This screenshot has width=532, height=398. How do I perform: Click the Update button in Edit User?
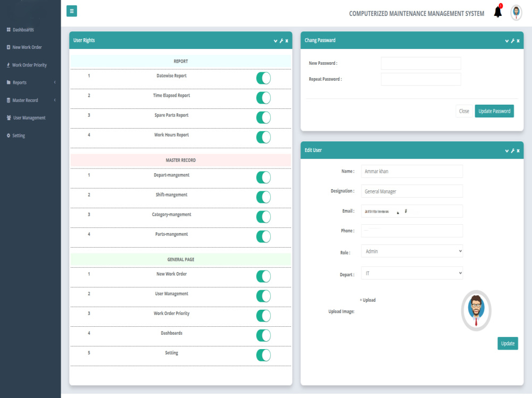click(x=508, y=343)
